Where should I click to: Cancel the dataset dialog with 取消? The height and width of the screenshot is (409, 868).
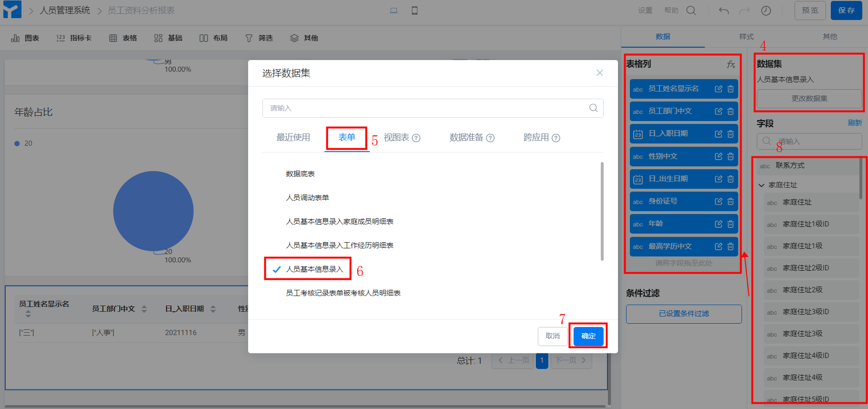(x=553, y=336)
